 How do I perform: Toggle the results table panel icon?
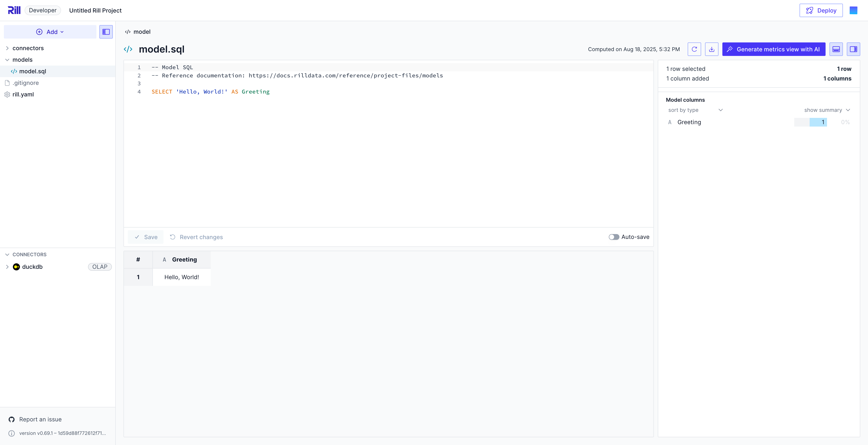click(x=836, y=49)
